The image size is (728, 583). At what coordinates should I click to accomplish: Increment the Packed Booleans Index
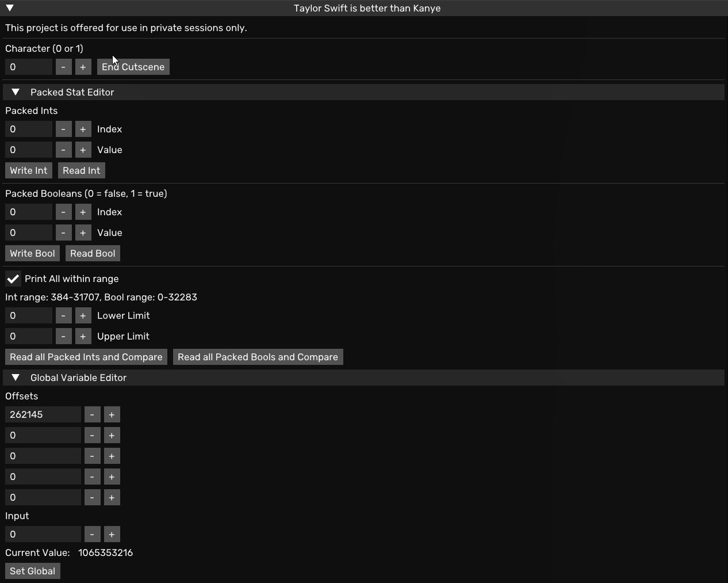pos(83,212)
